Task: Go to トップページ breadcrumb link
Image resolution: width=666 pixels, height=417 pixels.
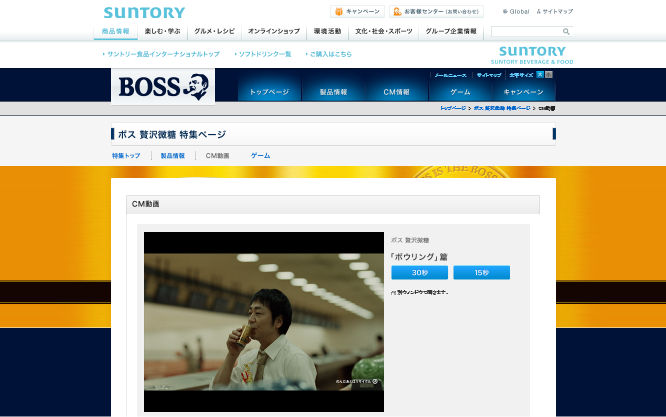Action: point(453,108)
